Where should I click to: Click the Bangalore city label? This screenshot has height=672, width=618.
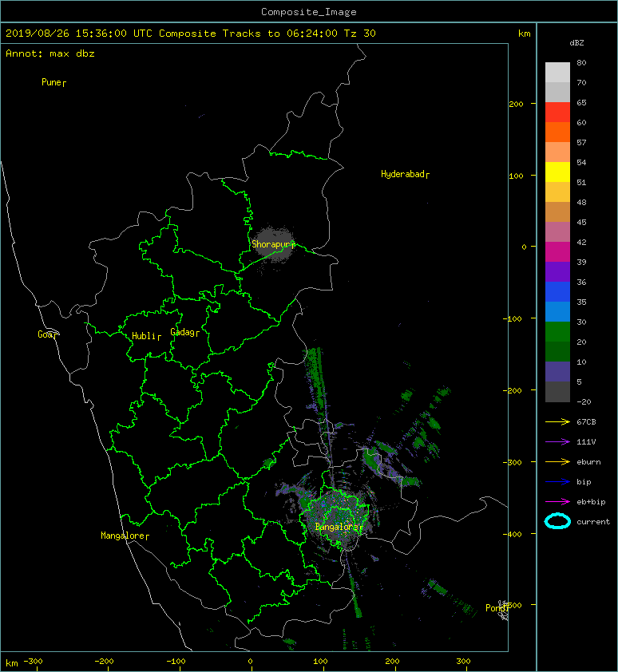pos(339,527)
